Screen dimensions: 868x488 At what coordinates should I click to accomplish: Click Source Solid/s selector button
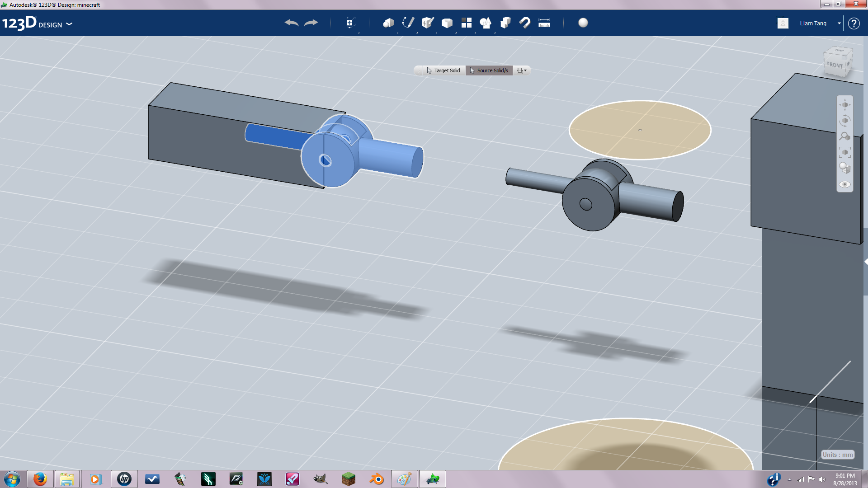coord(489,70)
